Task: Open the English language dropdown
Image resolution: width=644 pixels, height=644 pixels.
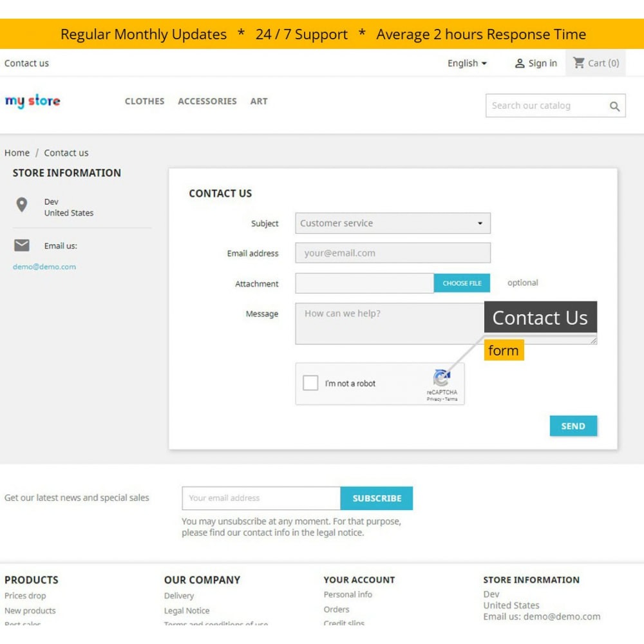Action: coord(466,63)
